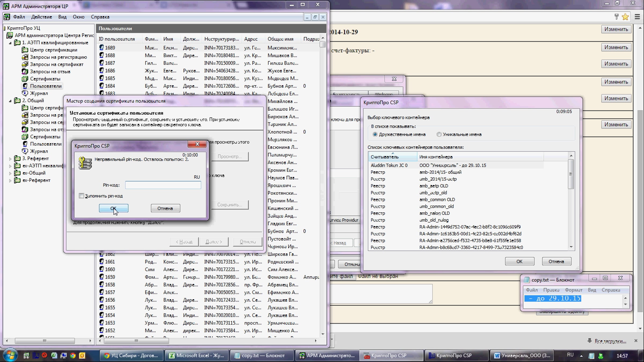Show hidden tray icons arrow
Screen dimensions: 644x362
(x=581, y=356)
